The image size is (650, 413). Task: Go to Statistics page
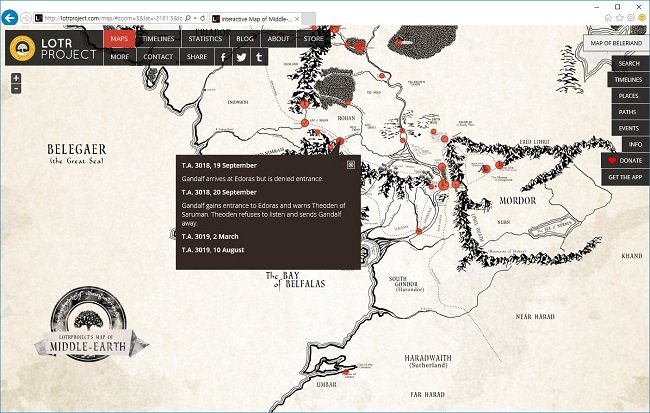[205, 39]
